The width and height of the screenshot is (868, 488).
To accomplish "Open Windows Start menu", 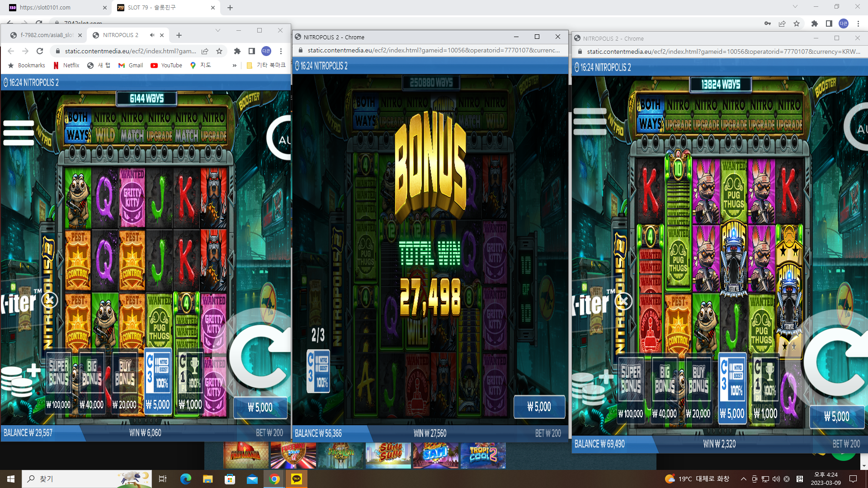I will point(11,479).
